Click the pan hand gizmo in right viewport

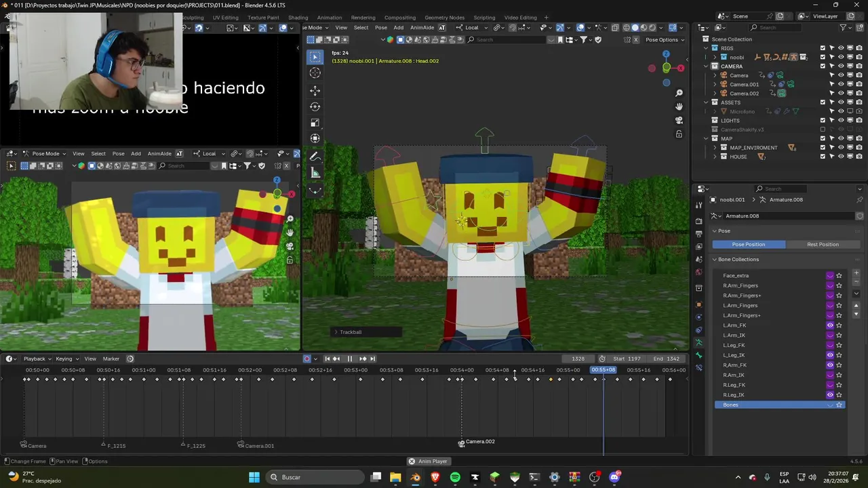679,106
